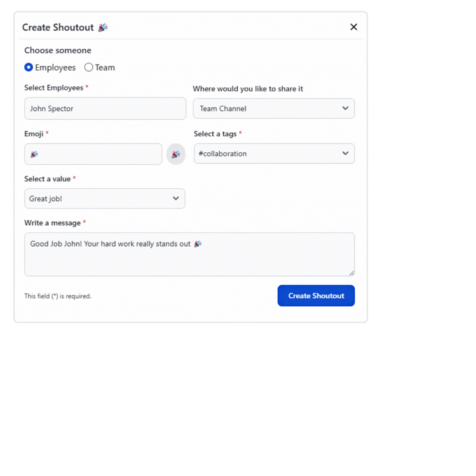The width and height of the screenshot is (476, 476).
Task: Click the chevron arrow on #collaboration dropdown
Action: coord(345,153)
